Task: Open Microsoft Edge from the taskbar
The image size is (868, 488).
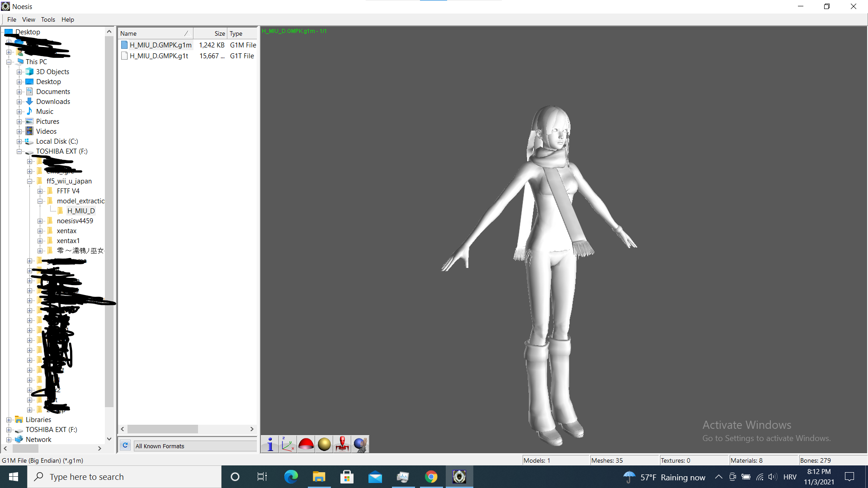Action: coord(291,477)
